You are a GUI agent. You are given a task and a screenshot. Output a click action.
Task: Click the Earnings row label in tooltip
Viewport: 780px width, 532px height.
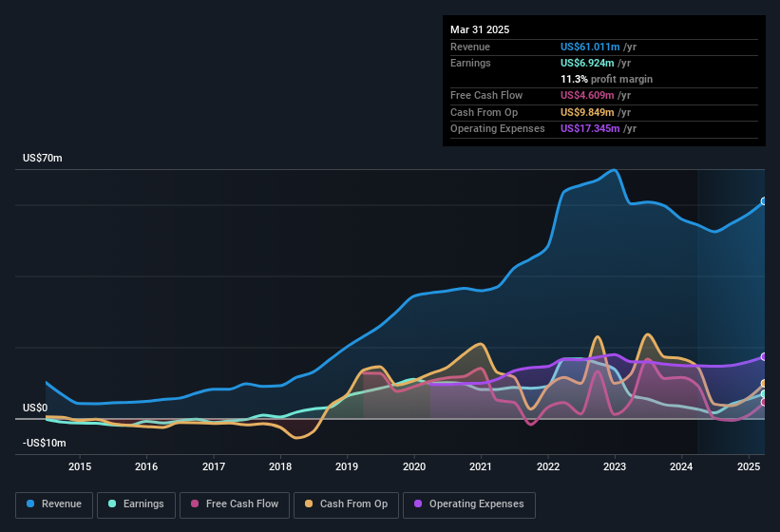[470, 63]
